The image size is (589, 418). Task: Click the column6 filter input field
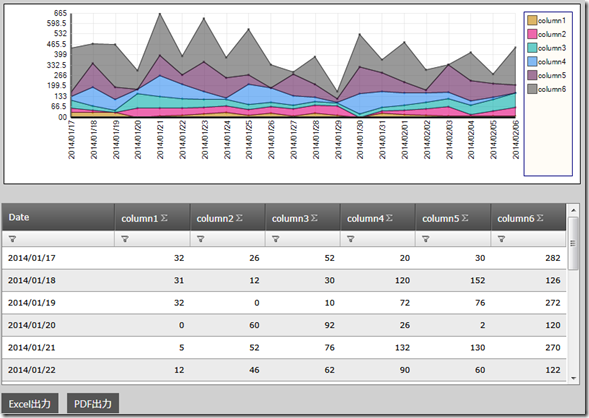(528, 239)
